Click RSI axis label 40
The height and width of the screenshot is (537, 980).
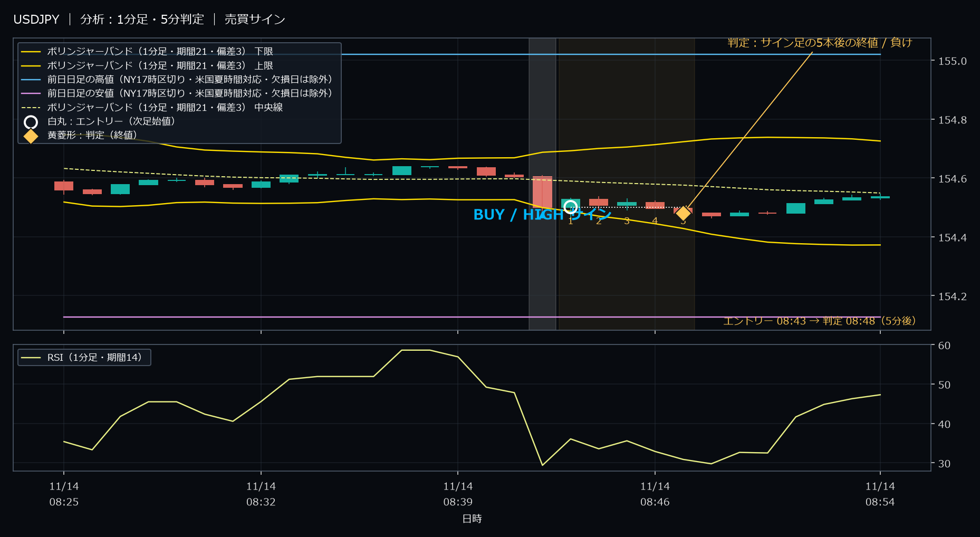tap(944, 424)
